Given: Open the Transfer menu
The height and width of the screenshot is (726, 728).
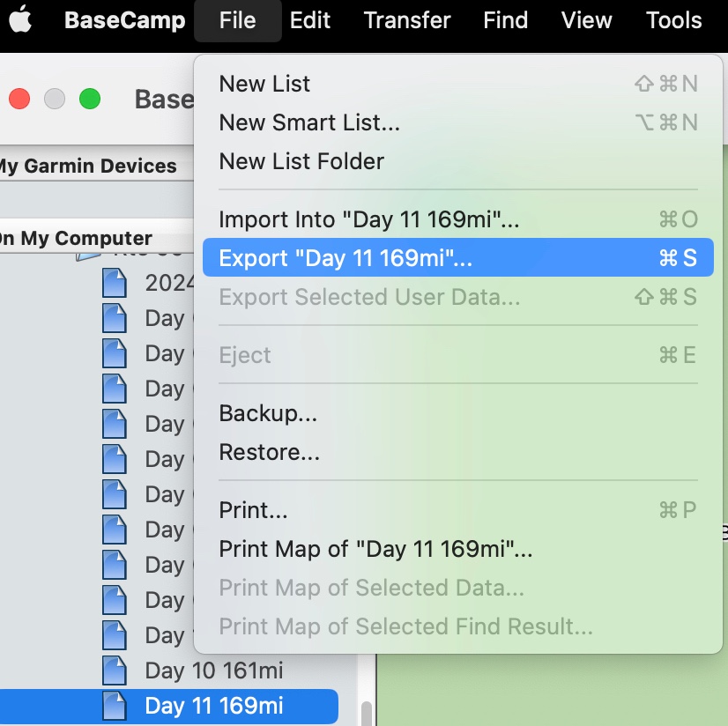Looking at the screenshot, I should [406, 20].
